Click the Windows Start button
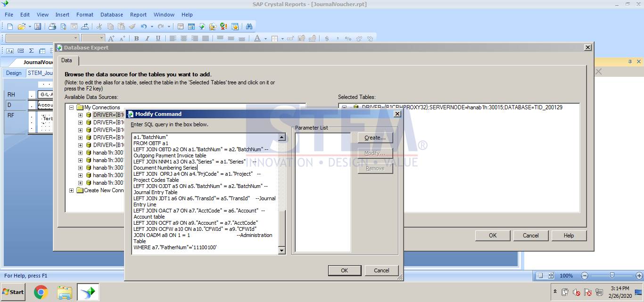 [13, 292]
